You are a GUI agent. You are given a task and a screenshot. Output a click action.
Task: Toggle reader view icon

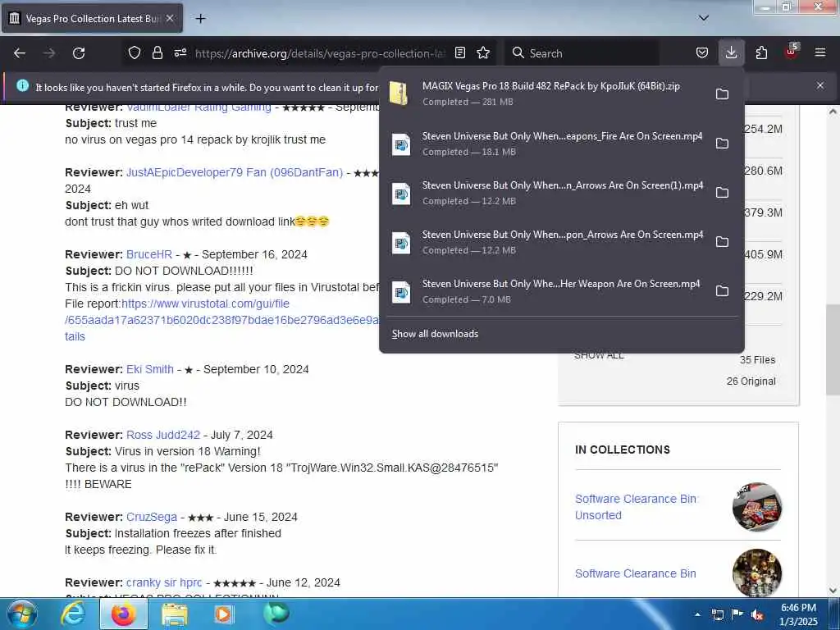click(x=459, y=52)
